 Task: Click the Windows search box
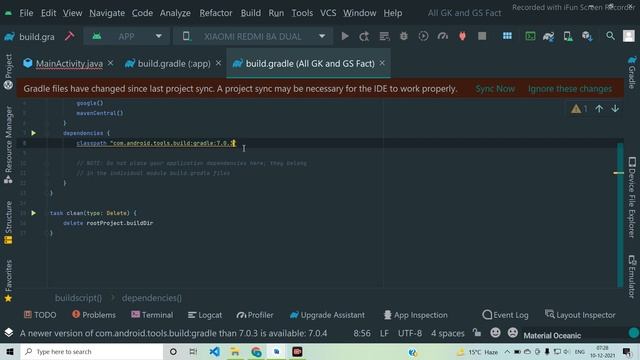click(x=92, y=351)
